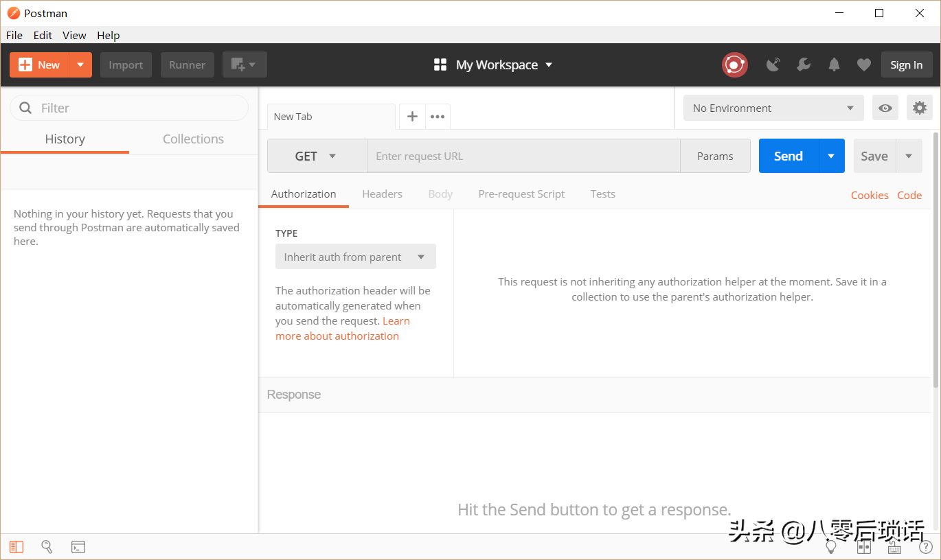The width and height of the screenshot is (941, 560).
Task: Click the vertical scrollbar of request pane
Action: click(936, 261)
